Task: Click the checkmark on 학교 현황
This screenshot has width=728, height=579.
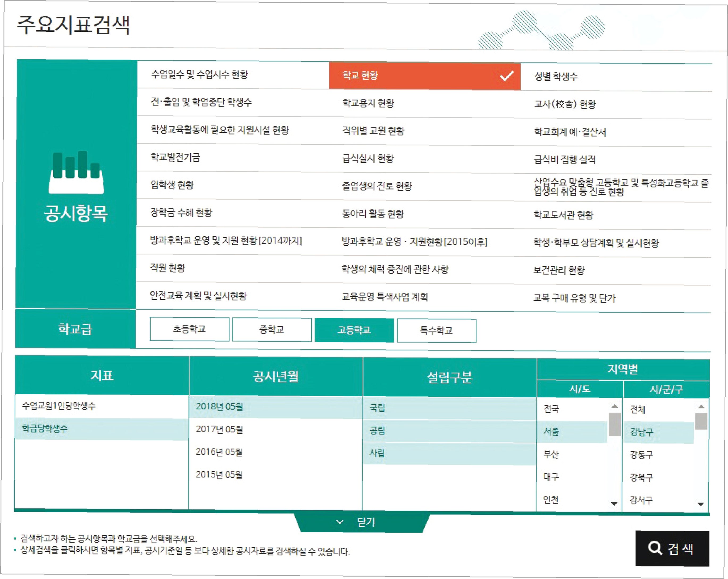Action: point(506,76)
